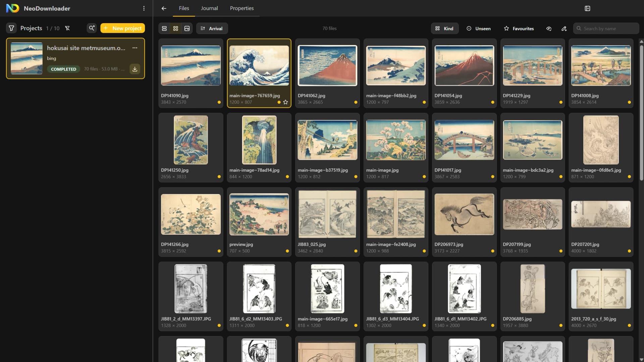Select the main-image~0fd8e5.jpg thumbnail

pos(601,140)
